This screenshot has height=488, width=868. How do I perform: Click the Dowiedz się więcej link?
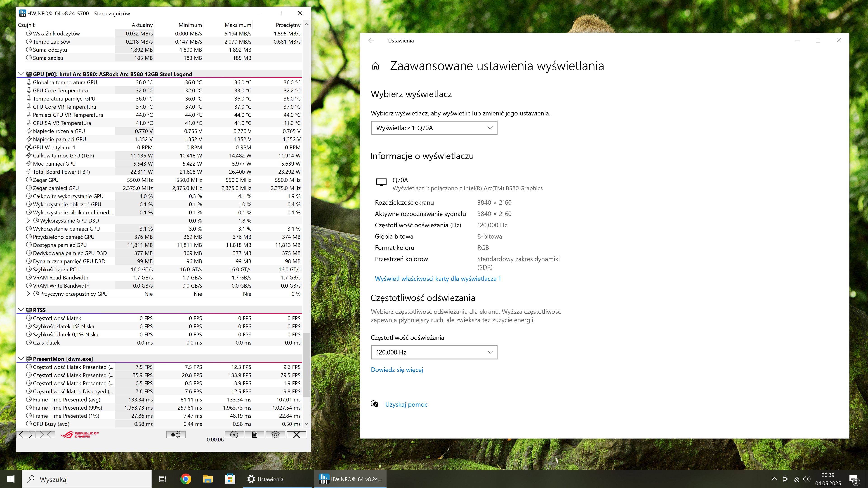pos(397,369)
